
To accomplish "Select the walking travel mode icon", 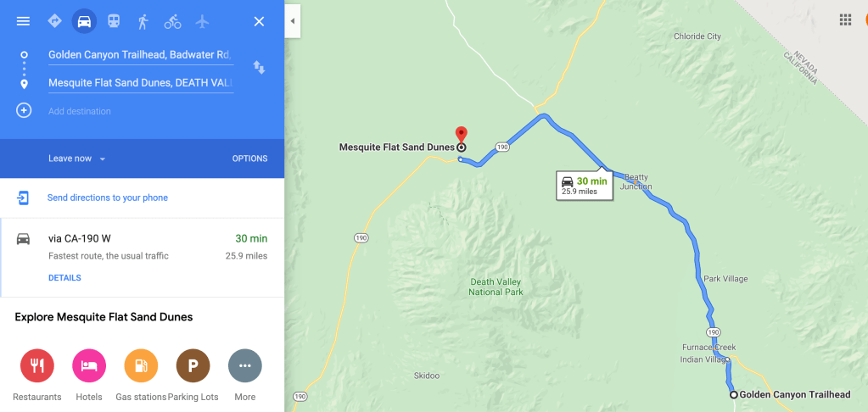I will tap(143, 21).
